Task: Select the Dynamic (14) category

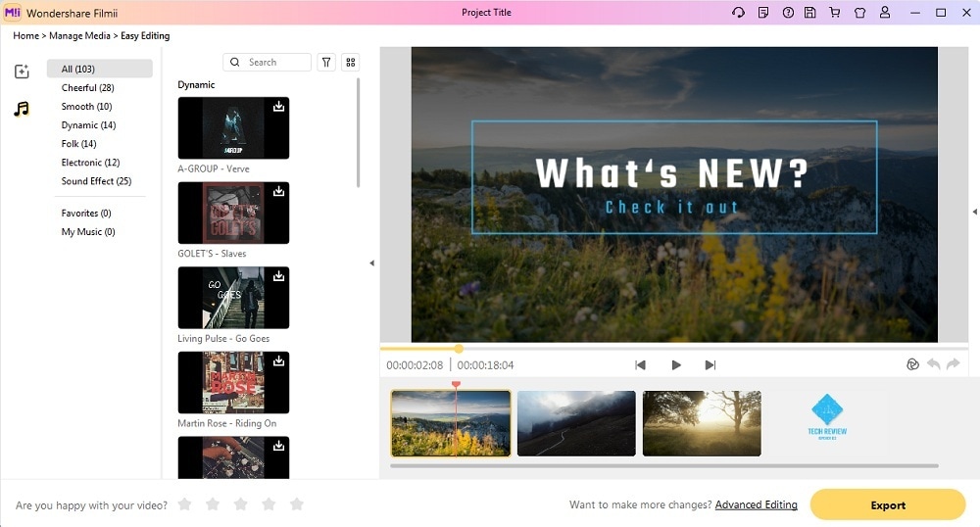Action: (88, 124)
